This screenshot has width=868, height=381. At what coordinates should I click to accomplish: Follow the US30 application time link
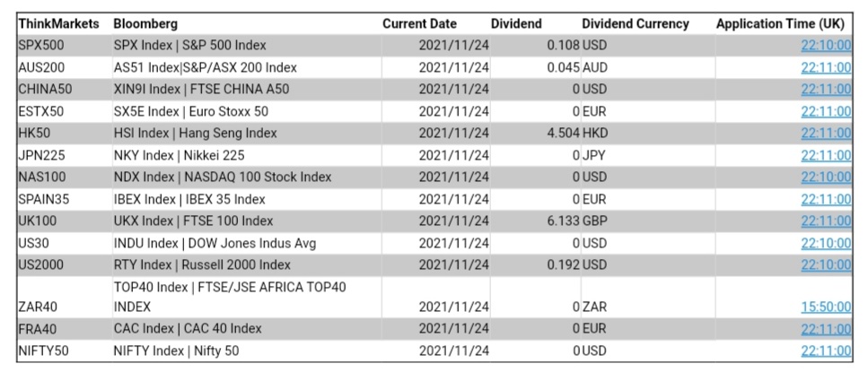coord(826,243)
